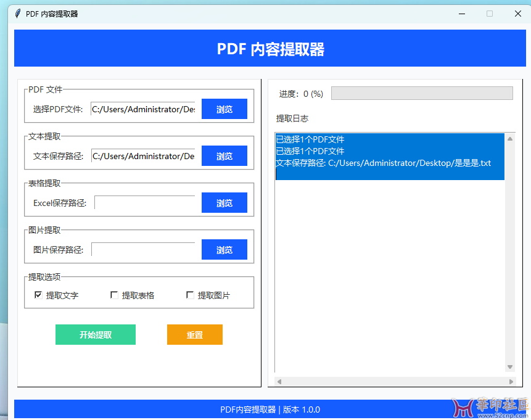
Task: Focus the Excel保存路径 input field
Action: 145,203
